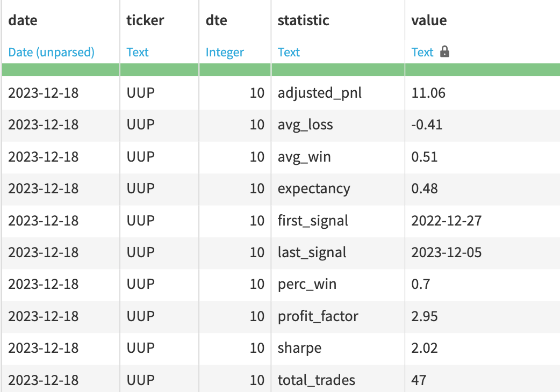This screenshot has width=560, height=392.
Task: Select the adjusted_pnl statistic cell
Action: point(319,93)
